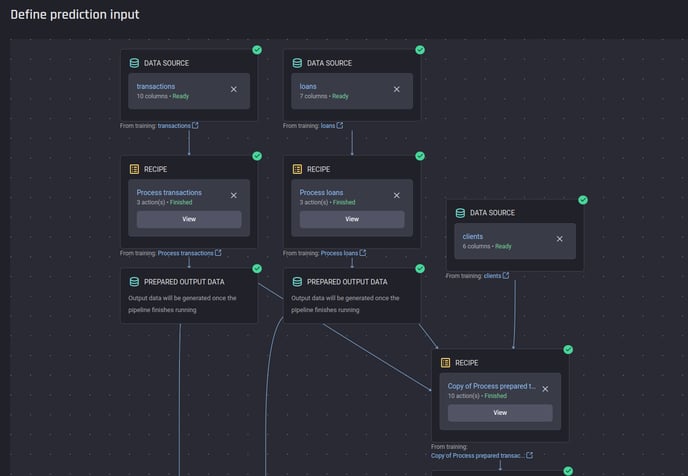Click external-link icon next to training transactions

[x=195, y=125]
